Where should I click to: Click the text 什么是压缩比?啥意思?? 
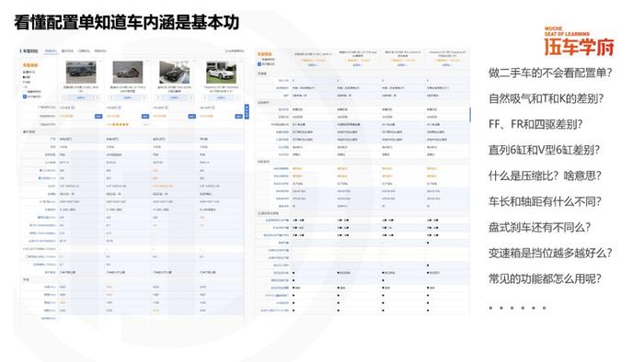[545, 175]
